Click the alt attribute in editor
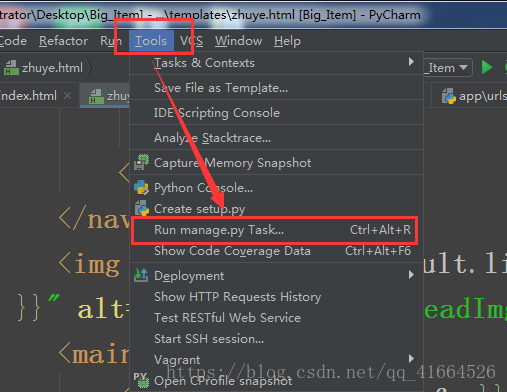507x392 pixels. coord(100,309)
